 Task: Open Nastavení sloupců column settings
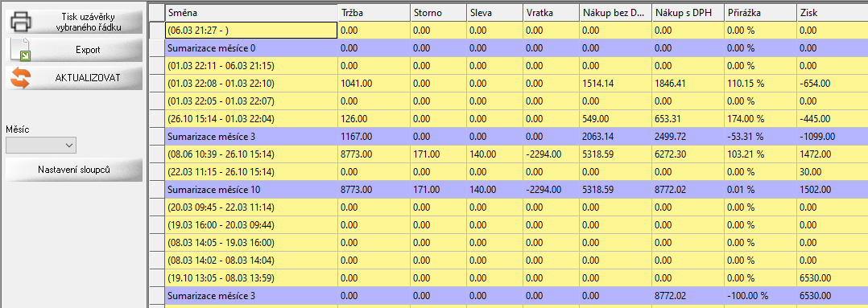click(x=74, y=170)
